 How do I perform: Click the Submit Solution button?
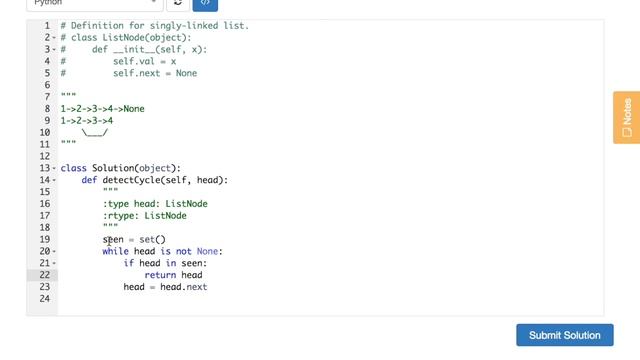click(x=564, y=335)
